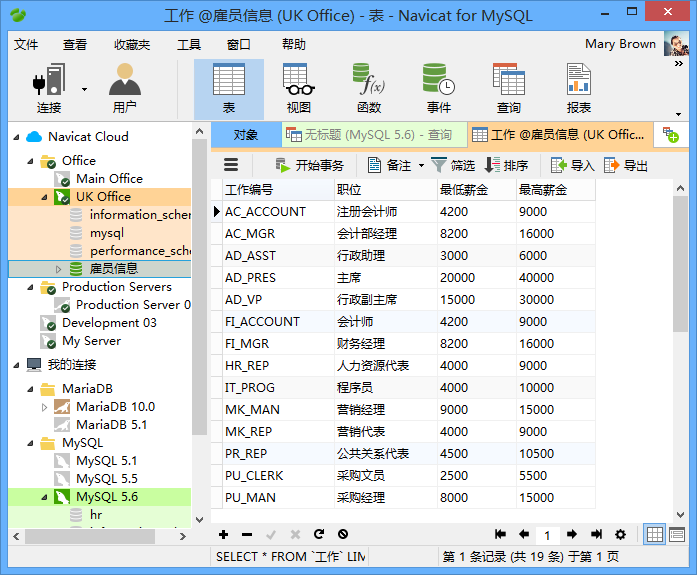Open the 查看 (View) menu
This screenshot has height=575, width=697.
tap(75, 44)
